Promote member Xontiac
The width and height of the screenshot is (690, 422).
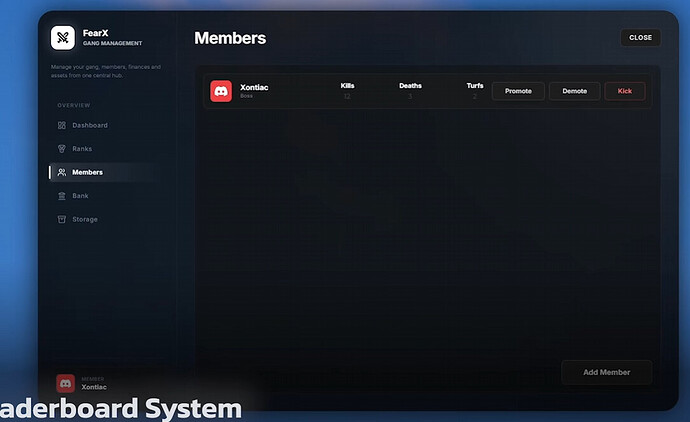[518, 91]
